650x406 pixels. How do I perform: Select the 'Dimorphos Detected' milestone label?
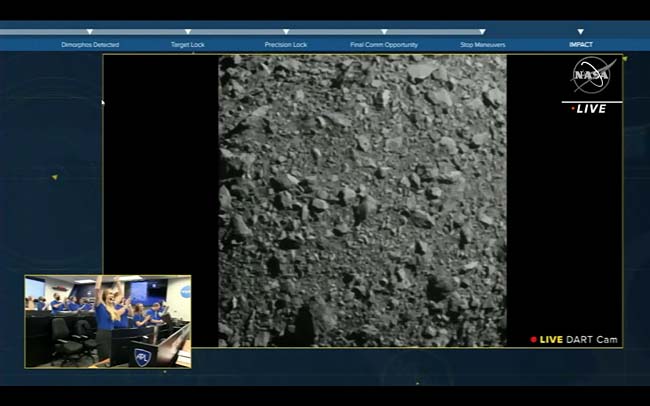click(90, 45)
